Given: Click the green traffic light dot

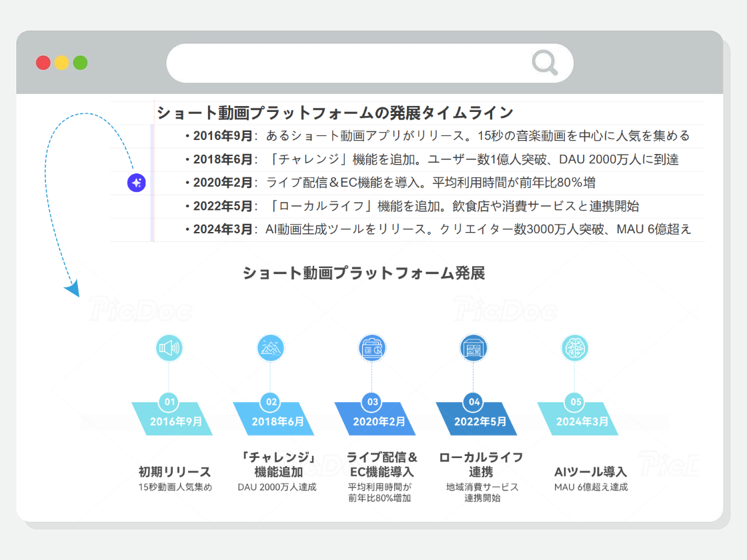Looking at the screenshot, I should click(x=80, y=62).
